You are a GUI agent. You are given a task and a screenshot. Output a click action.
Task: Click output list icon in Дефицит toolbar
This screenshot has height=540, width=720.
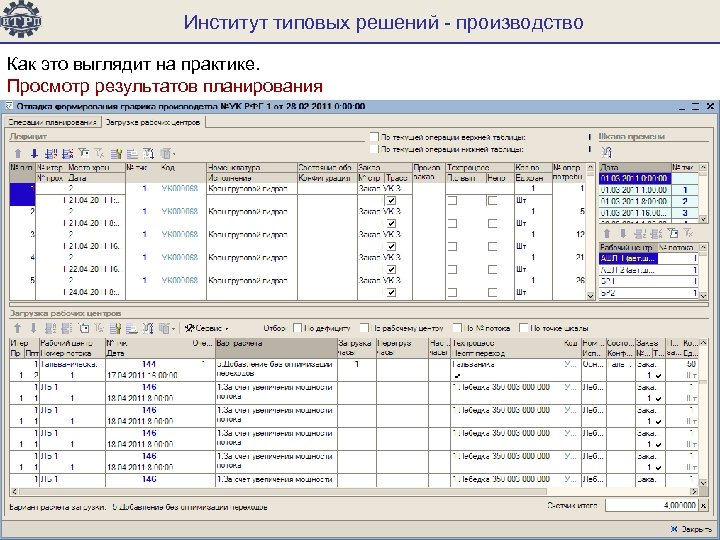coord(132,154)
